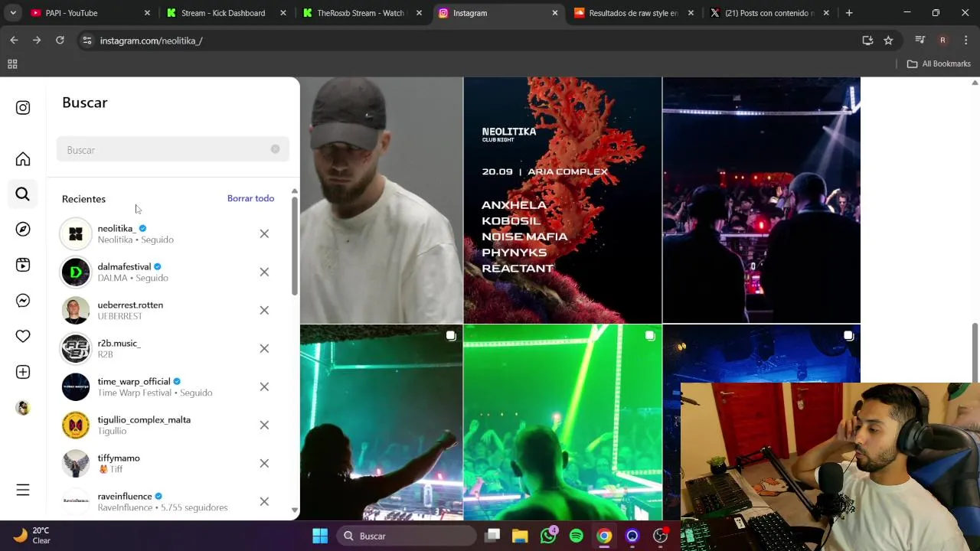Close the PAPI - YouTube tab
Viewport: 980px width, 551px height.
[x=147, y=13]
